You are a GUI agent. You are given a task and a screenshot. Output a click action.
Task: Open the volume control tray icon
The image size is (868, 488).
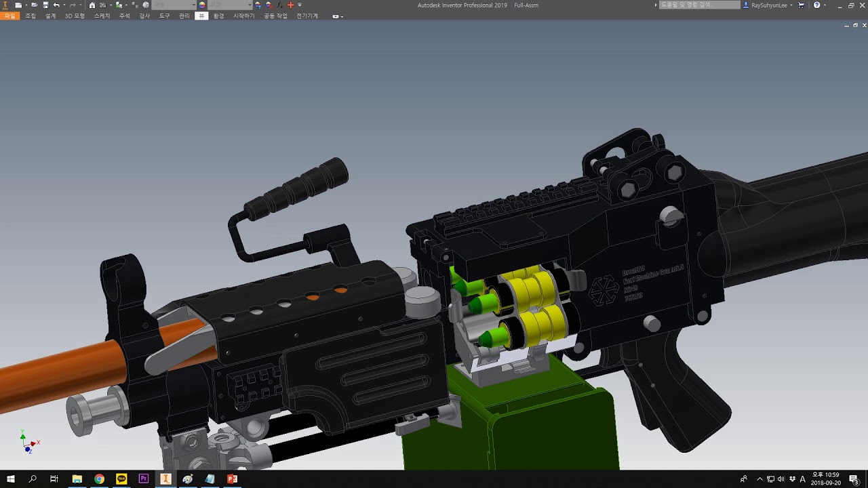(x=781, y=479)
